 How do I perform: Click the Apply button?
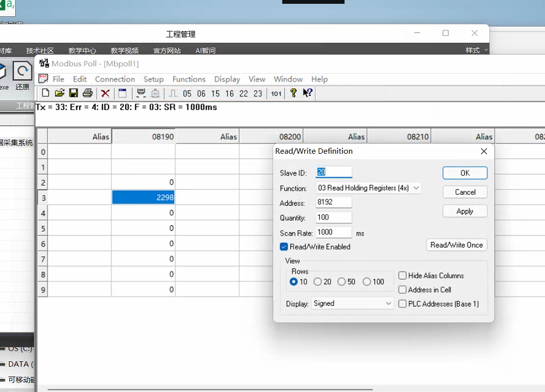click(465, 211)
